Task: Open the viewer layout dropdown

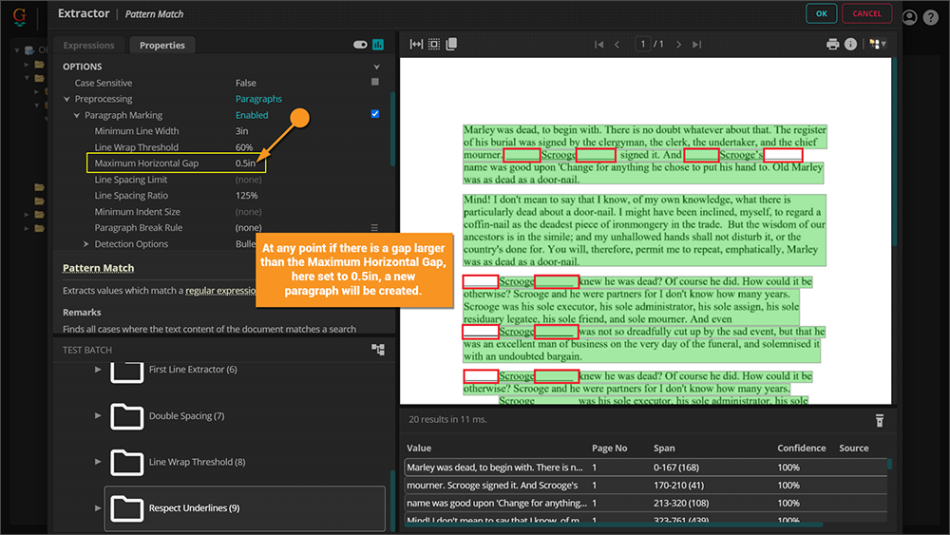Action: (877, 44)
